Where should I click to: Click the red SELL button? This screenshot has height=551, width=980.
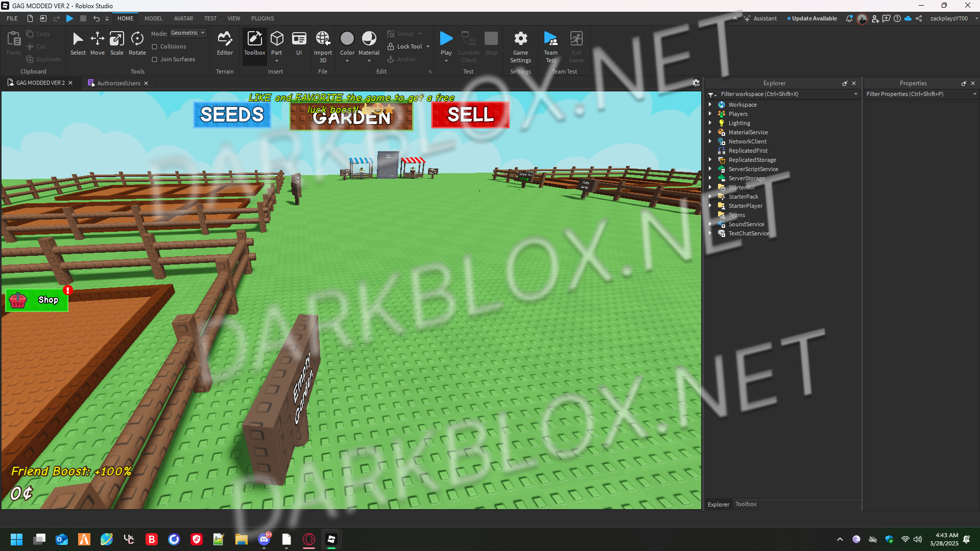470,114
